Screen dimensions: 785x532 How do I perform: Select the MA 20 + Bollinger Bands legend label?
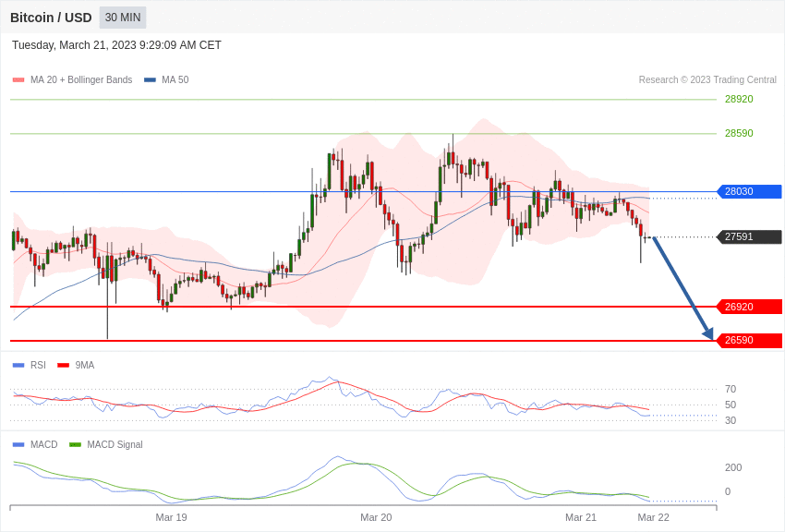[81, 79]
